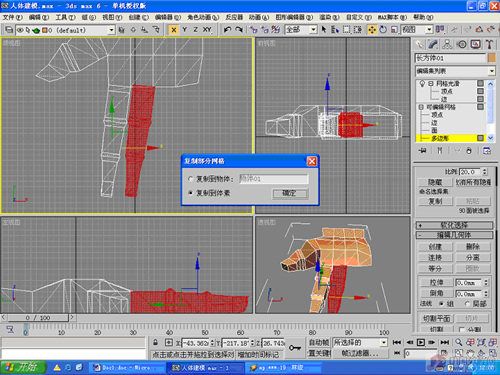The width and height of the screenshot is (500, 375).
Task: Open the 全部 selection filter dropdown
Action: tap(313, 30)
